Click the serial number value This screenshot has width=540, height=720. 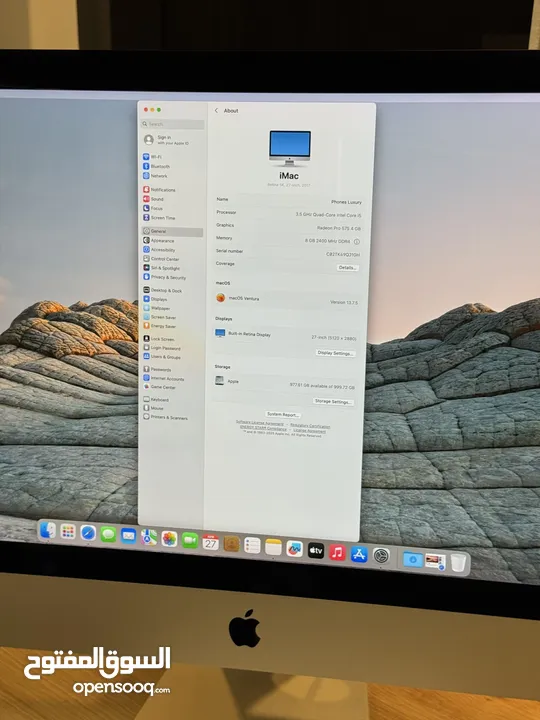pyautogui.click(x=343, y=254)
